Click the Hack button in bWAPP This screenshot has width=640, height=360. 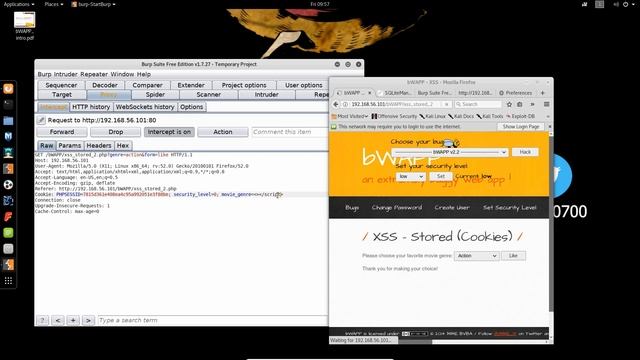pos(525,152)
